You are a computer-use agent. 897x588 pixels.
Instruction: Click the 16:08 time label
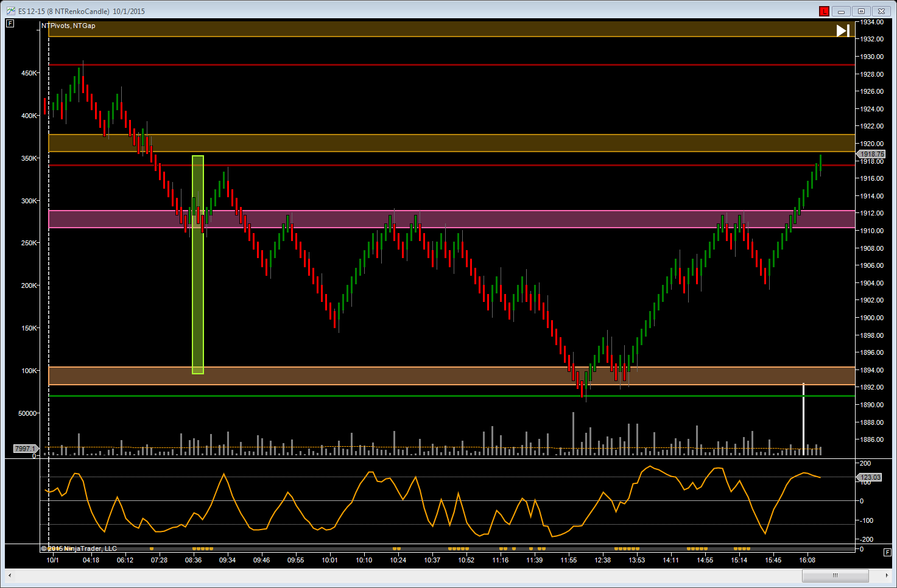[x=807, y=560]
